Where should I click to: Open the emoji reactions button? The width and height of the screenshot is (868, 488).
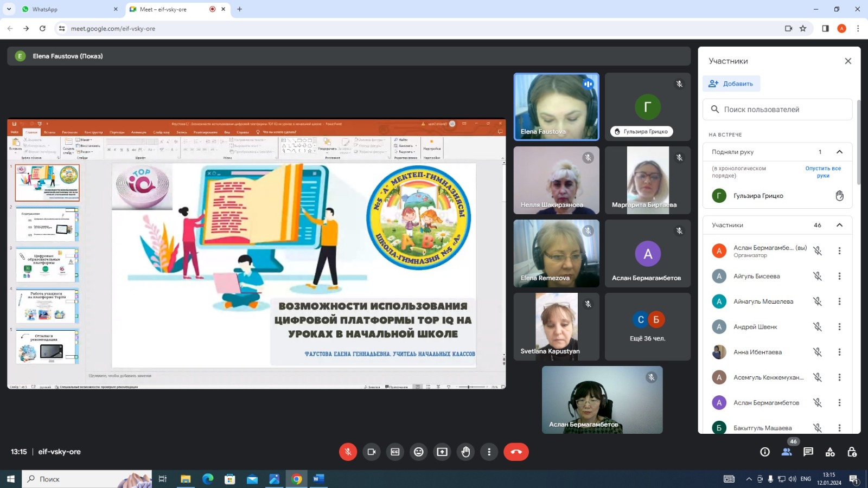click(x=419, y=452)
